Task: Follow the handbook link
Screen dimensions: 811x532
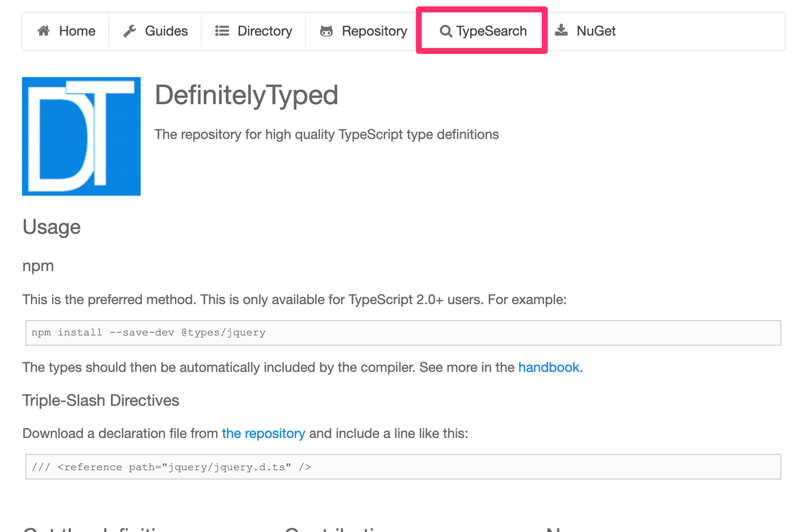Action: click(x=549, y=368)
